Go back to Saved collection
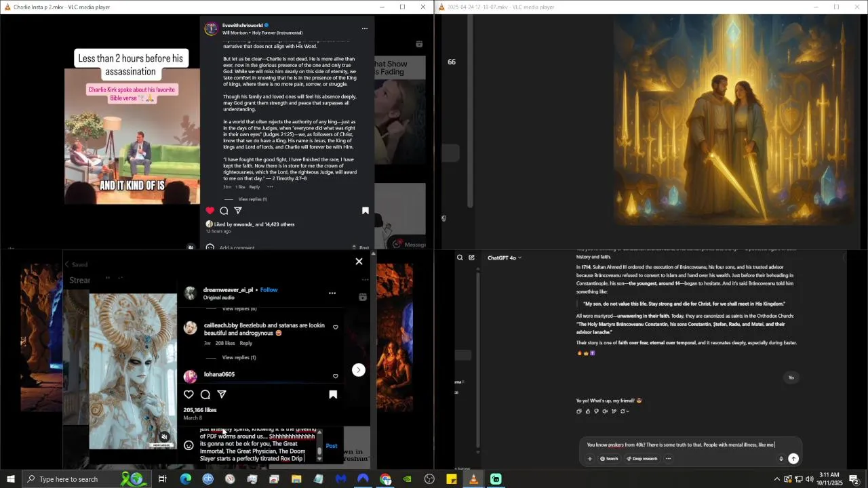Screen dimensions: 868x488 pyautogui.click(x=76, y=265)
